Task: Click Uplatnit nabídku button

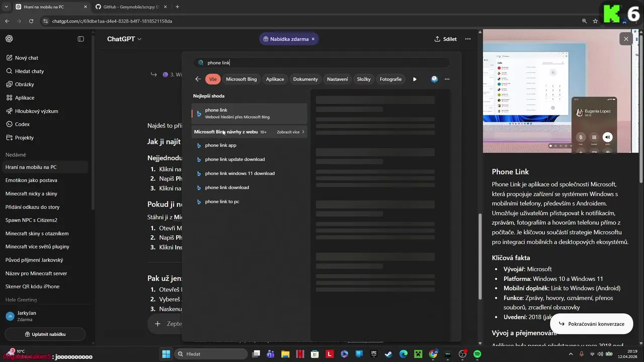Action: click(x=45, y=334)
